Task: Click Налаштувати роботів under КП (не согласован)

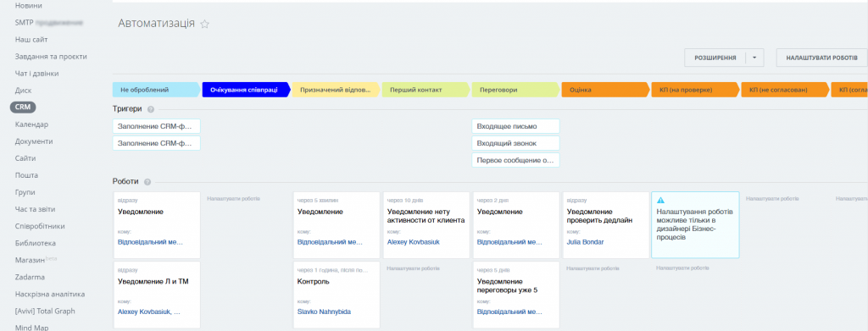Action: [772, 198]
